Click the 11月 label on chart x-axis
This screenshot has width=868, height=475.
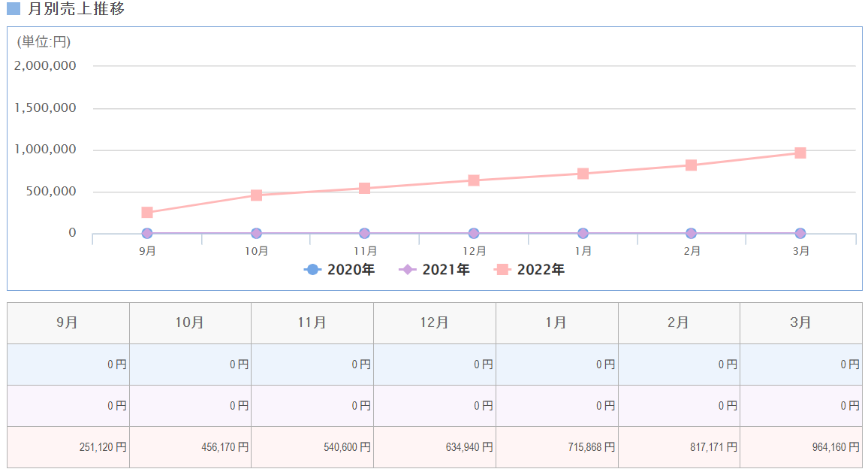click(365, 251)
